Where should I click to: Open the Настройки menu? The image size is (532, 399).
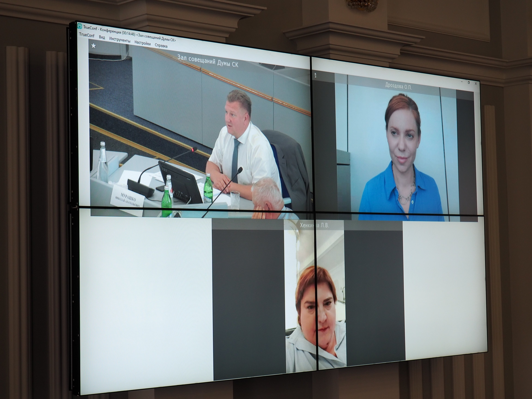pyautogui.click(x=142, y=43)
